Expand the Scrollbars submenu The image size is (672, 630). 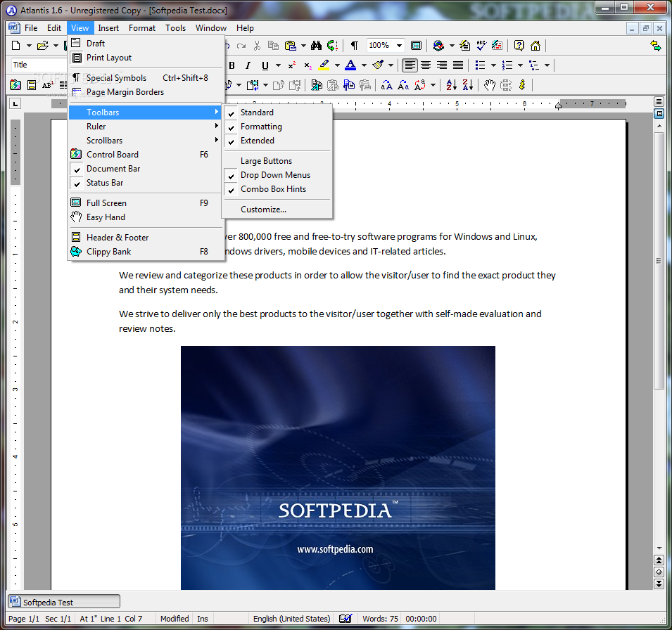click(x=146, y=141)
